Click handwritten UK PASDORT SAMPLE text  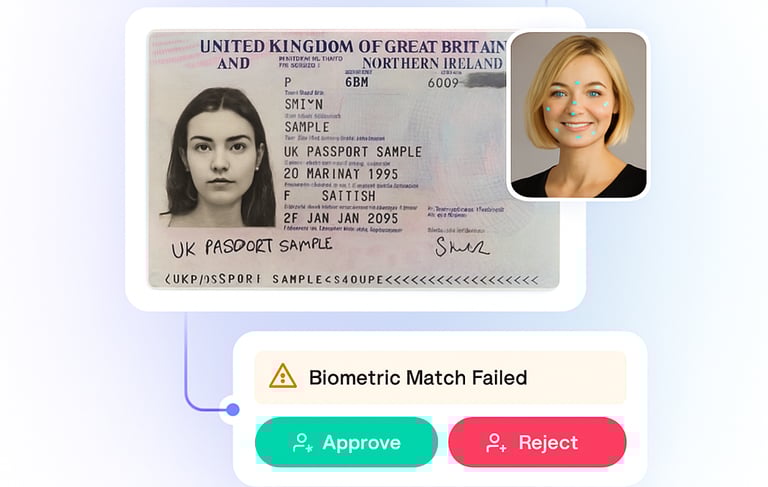click(252, 247)
